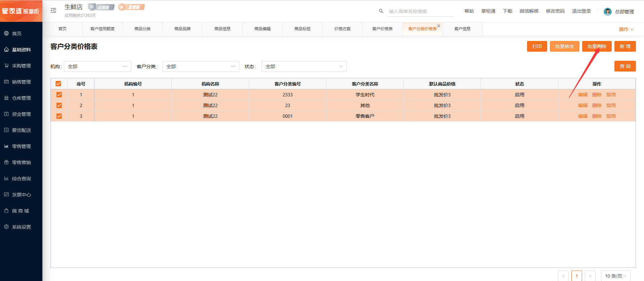Toggle the select-all checkbox in table header

(x=58, y=84)
